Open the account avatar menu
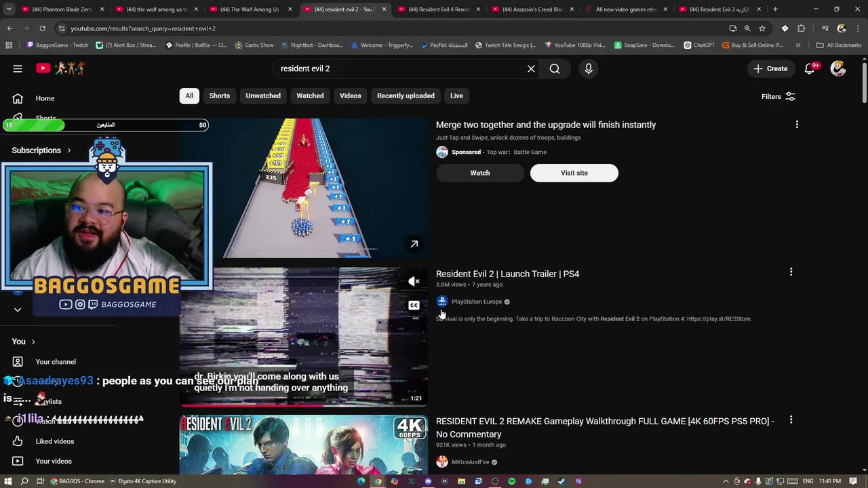 (x=838, y=68)
